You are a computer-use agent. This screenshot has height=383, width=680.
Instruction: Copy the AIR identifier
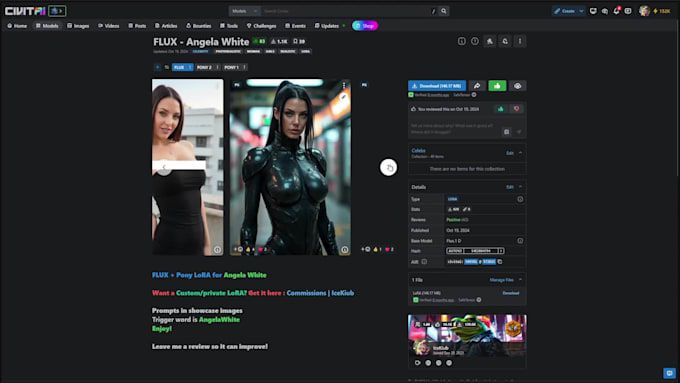click(500, 262)
